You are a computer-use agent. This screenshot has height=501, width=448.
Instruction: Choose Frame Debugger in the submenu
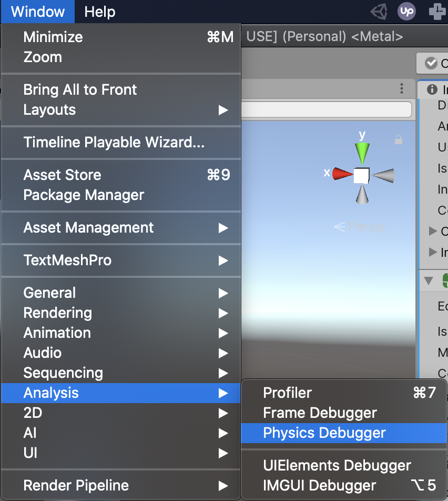[x=320, y=413]
